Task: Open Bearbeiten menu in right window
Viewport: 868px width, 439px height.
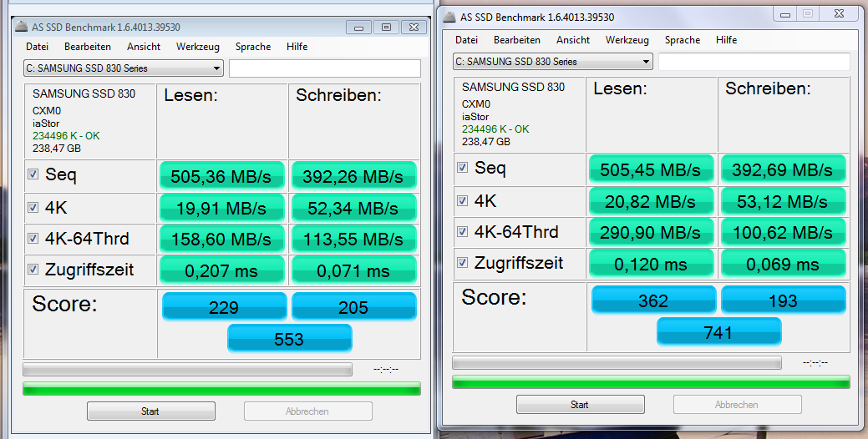Action: click(x=517, y=40)
